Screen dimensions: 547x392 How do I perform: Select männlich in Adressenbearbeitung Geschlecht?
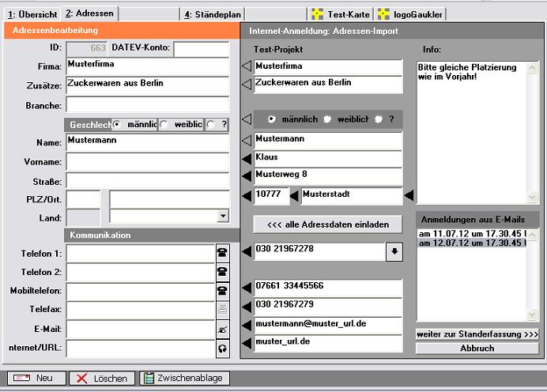click(x=117, y=124)
